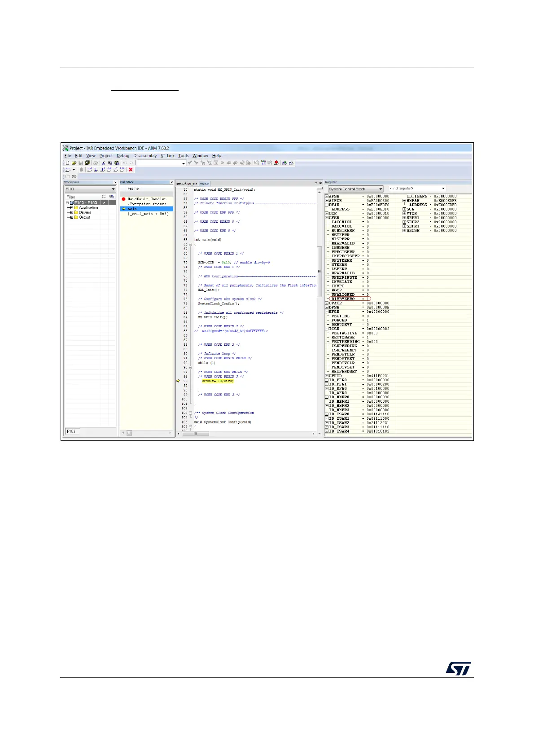The height and width of the screenshot is (756, 534).
Task: Click the editor horizontal scrollbar thumb
Action: (x=195, y=434)
